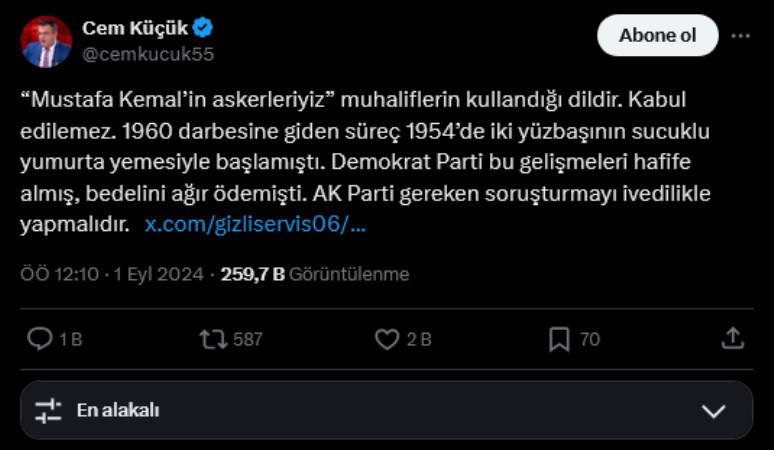Click the 2 B likes count
Screen dimensions: 774x450
pos(419,339)
